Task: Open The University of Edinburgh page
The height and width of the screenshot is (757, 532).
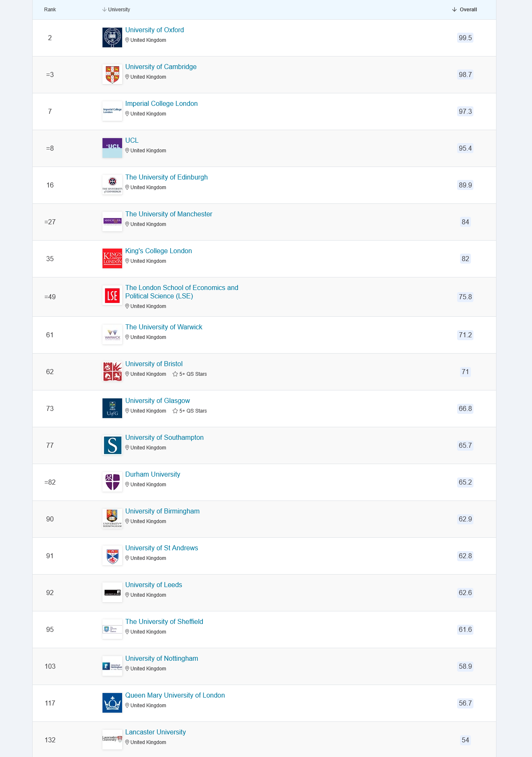Action: pyautogui.click(x=166, y=177)
